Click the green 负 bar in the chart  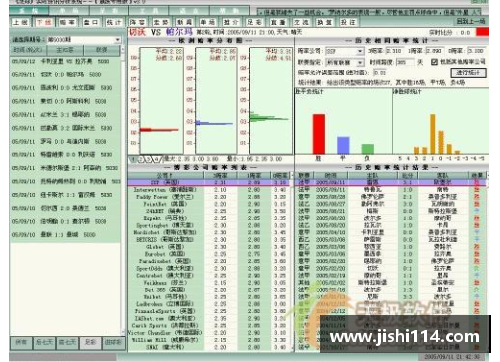(x=368, y=149)
